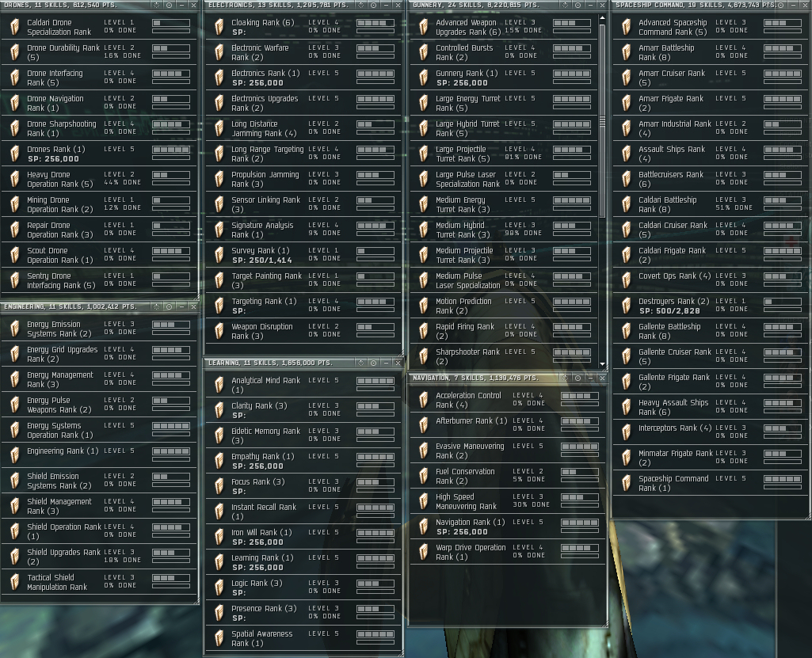Click the starburst icon in the Electronics window header
The height and width of the screenshot is (658, 812).
(361, 5)
